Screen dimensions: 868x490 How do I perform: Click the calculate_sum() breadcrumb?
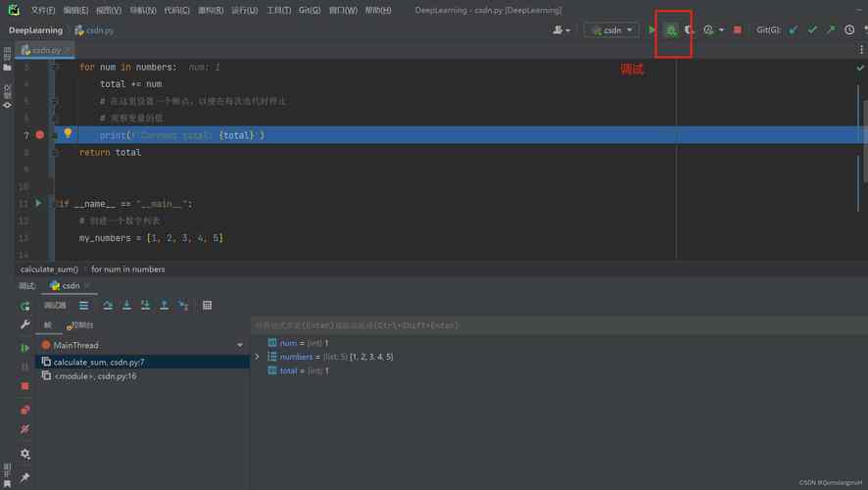pyautogui.click(x=49, y=269)
